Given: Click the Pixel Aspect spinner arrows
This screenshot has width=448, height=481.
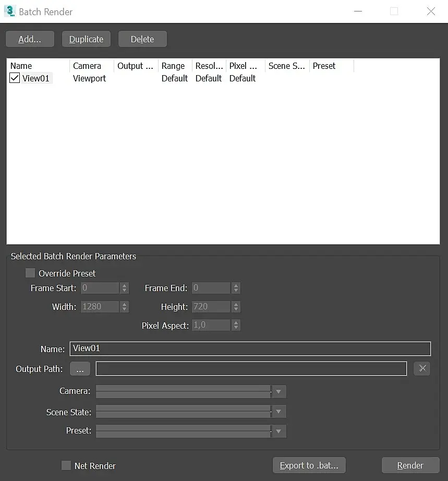Looking at the screenshot, I should (236, 325).
